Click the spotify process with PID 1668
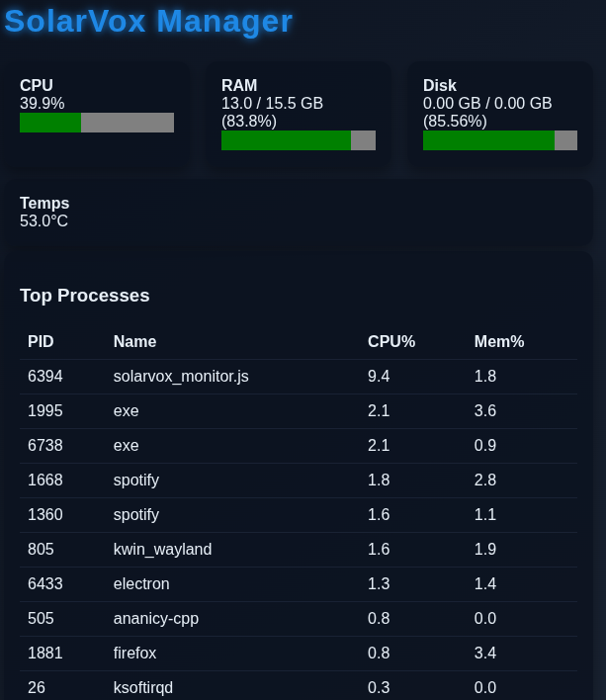The width and height of the screenshot is (606, 700). pos(136,480)
